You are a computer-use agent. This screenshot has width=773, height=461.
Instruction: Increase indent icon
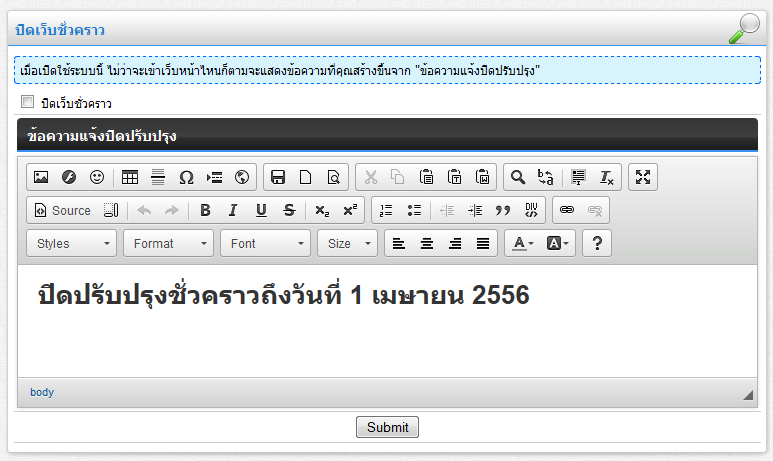coord(475,211)
